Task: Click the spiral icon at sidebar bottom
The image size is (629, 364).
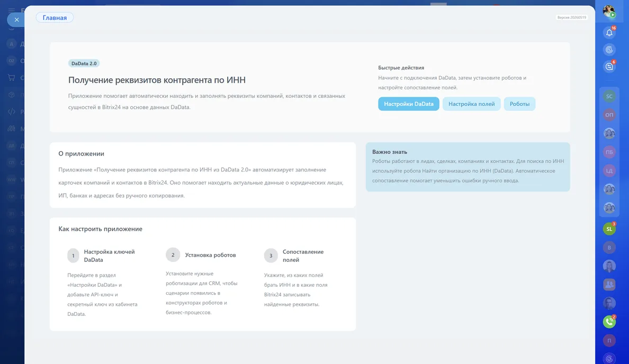Action: click(609, 359)
